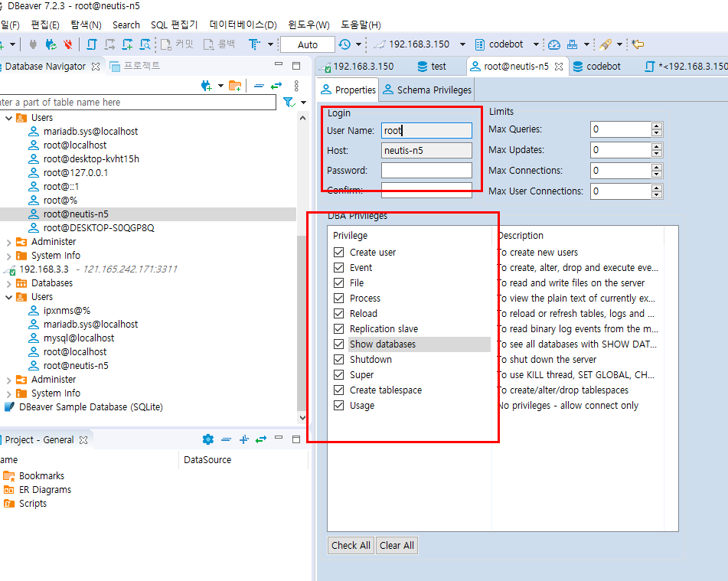Image resolution: width=728 pixels, height=581 pixels.
Task: Open the 데이터베이스(D) menu
Action: pyautogui.click(x=243, y=25)
